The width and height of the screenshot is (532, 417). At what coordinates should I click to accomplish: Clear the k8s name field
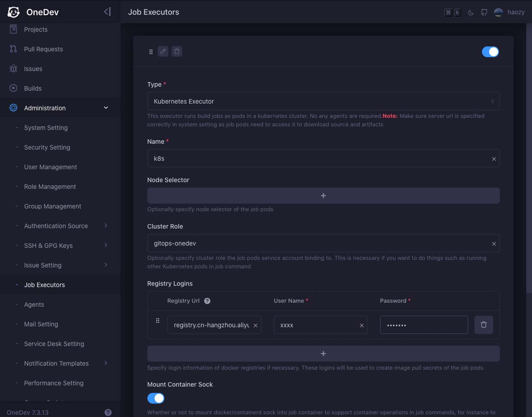coord(494,158)
